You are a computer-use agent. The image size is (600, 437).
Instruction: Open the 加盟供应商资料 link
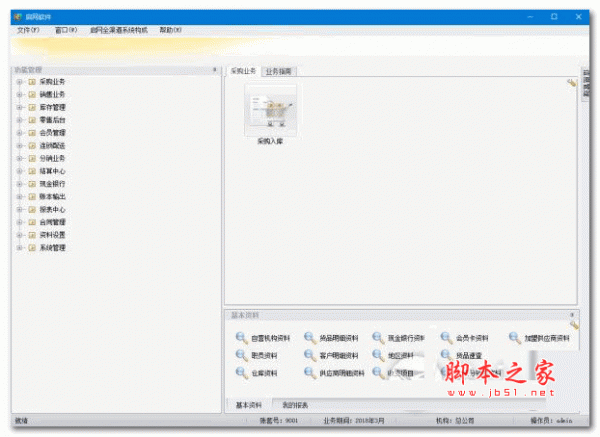(x=547, y=338)
